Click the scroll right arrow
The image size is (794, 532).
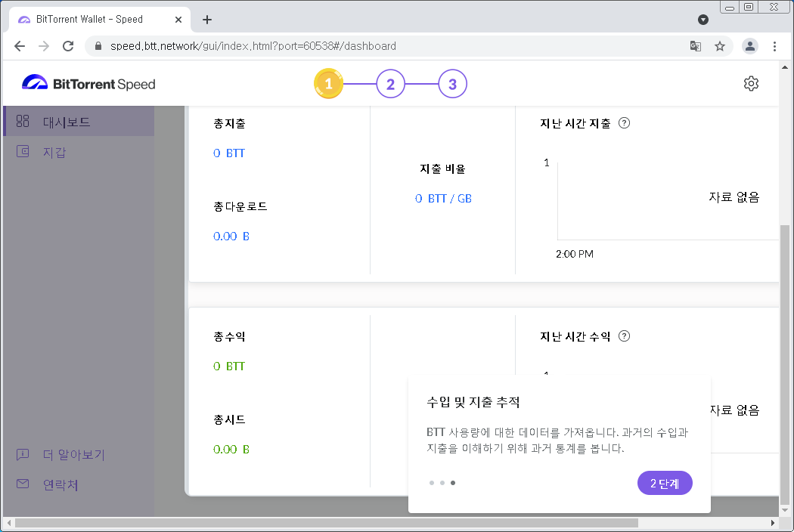point(773,522)
